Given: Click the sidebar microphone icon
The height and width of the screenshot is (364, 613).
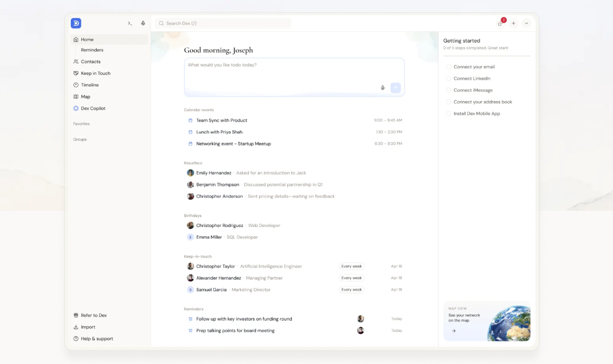Looking at the screenshot, I should click(143, 23).
